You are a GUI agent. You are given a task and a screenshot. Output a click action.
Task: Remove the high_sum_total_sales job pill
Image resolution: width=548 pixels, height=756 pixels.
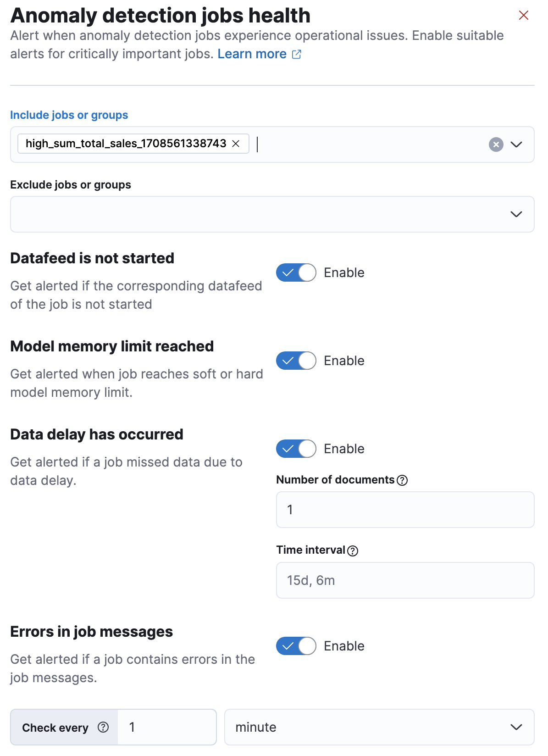tap(237, 144)
